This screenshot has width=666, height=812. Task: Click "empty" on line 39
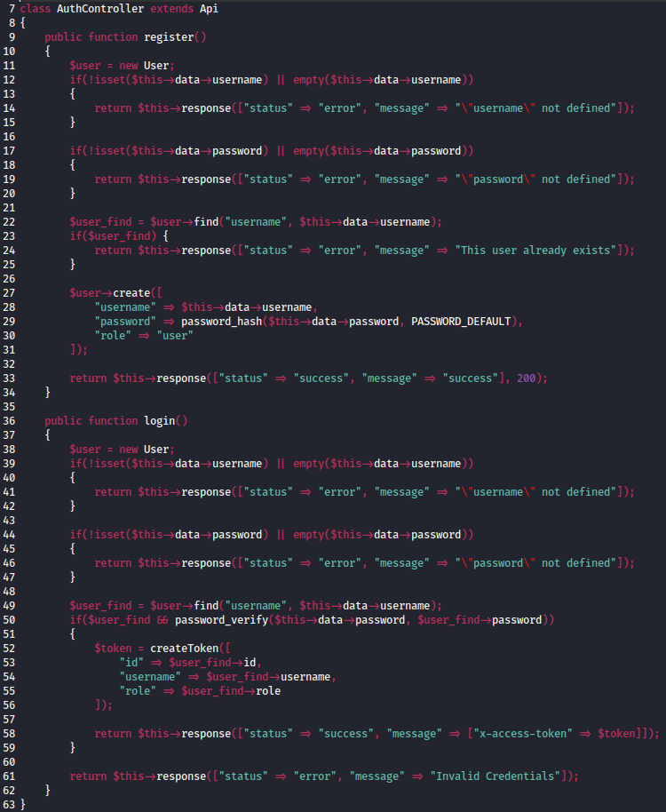pos(308,464)
